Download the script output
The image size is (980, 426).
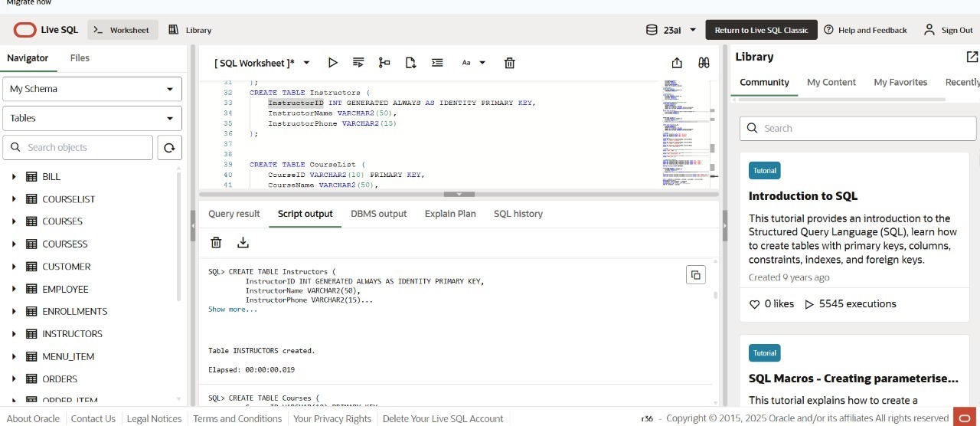click(x=243, y=242)
